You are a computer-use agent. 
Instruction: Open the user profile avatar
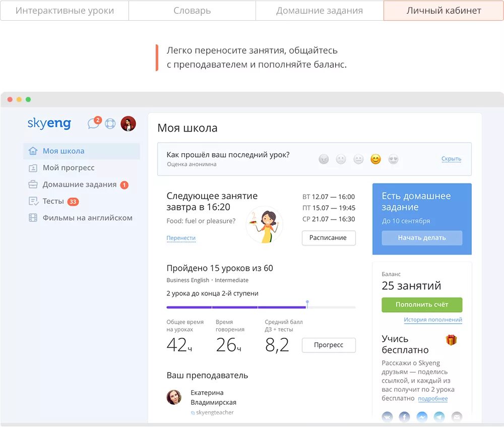(128, 124)
